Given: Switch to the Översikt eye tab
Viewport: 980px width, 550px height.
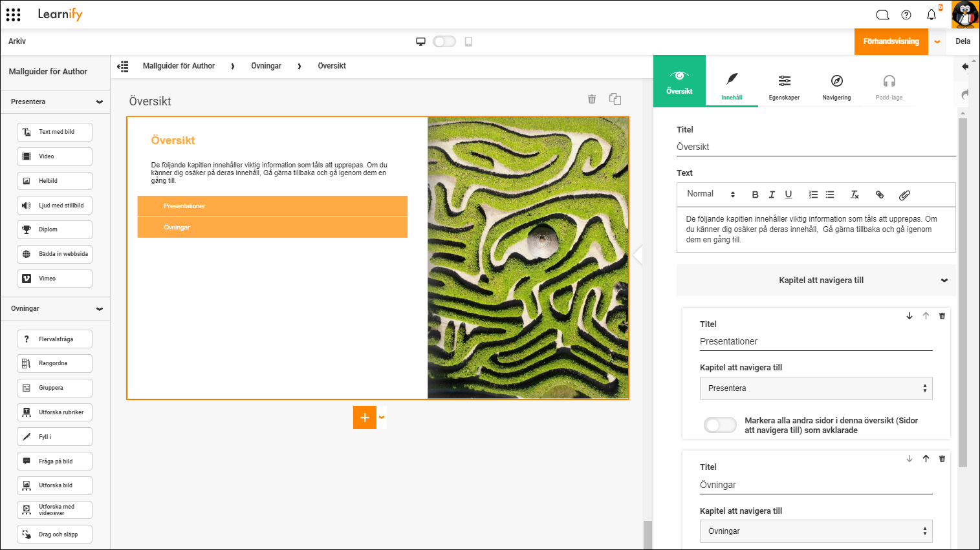Looking at the screenshot, I should click(x=679, y=81).
